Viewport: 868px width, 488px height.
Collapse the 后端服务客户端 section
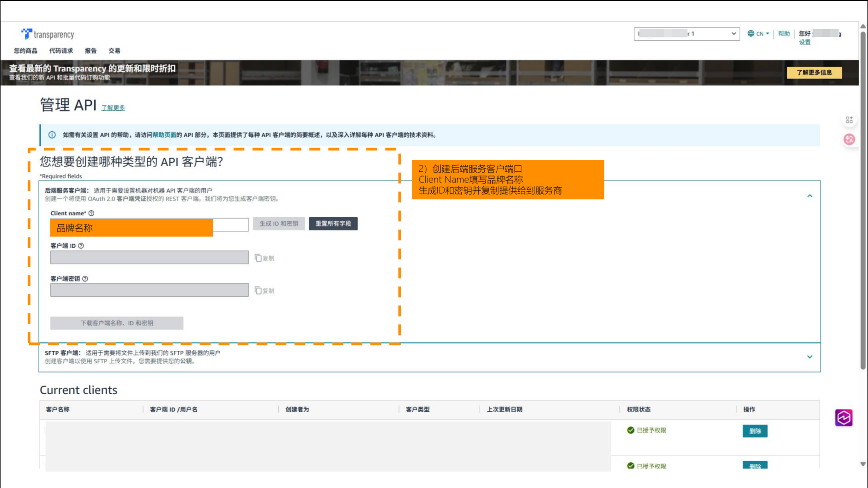[x=810, y=196]
